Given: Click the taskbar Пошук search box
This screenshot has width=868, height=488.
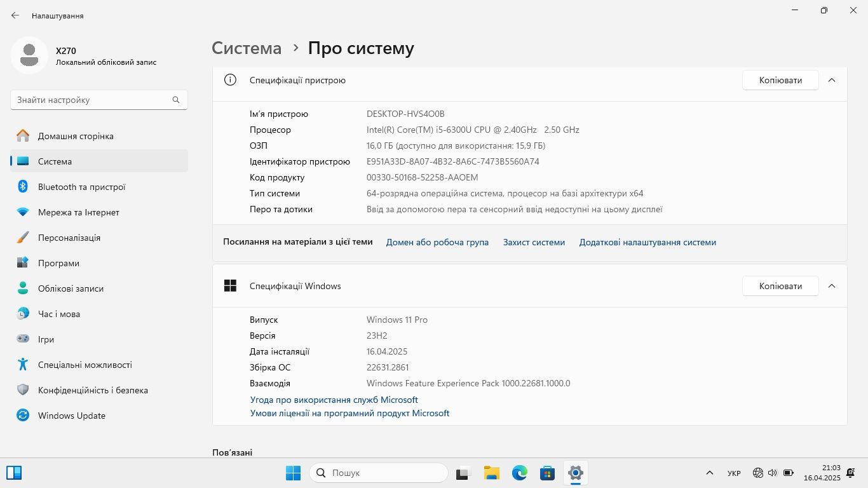Looking at the screenshot, I should coord(379,473).
